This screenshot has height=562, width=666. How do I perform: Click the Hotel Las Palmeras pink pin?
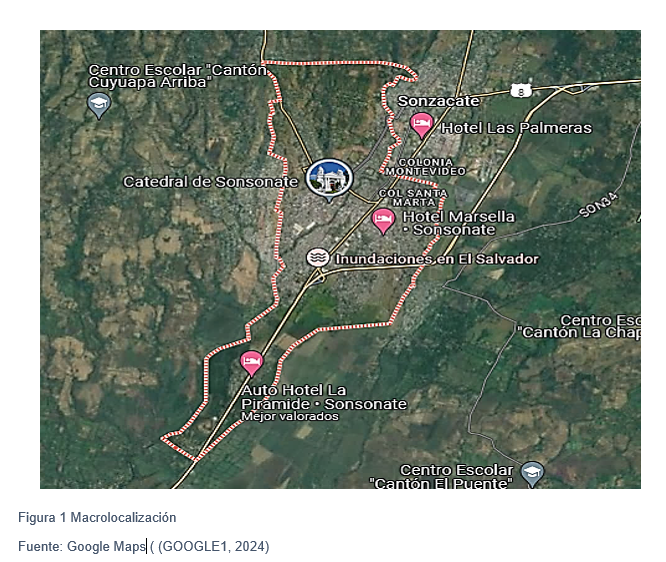pyautogui.click(x=421, y=125)
